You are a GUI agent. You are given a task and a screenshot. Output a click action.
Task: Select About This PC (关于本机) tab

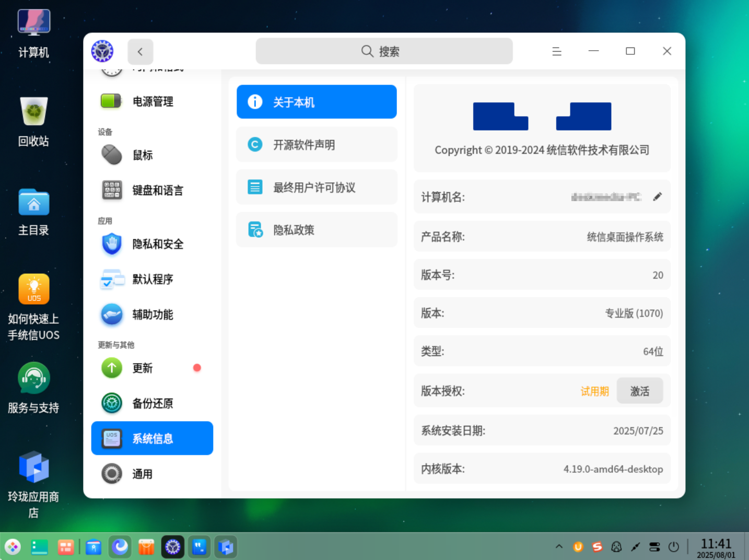pyautogui.click(x=317, y=102)
